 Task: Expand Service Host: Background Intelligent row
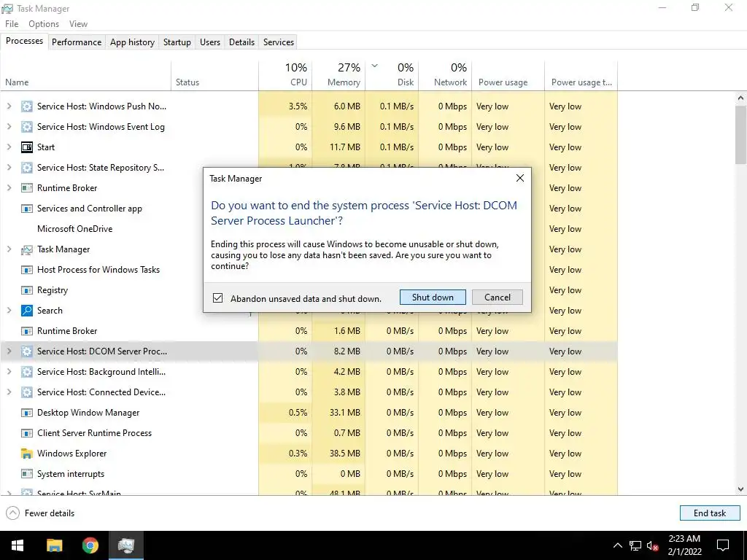[9, 372]
